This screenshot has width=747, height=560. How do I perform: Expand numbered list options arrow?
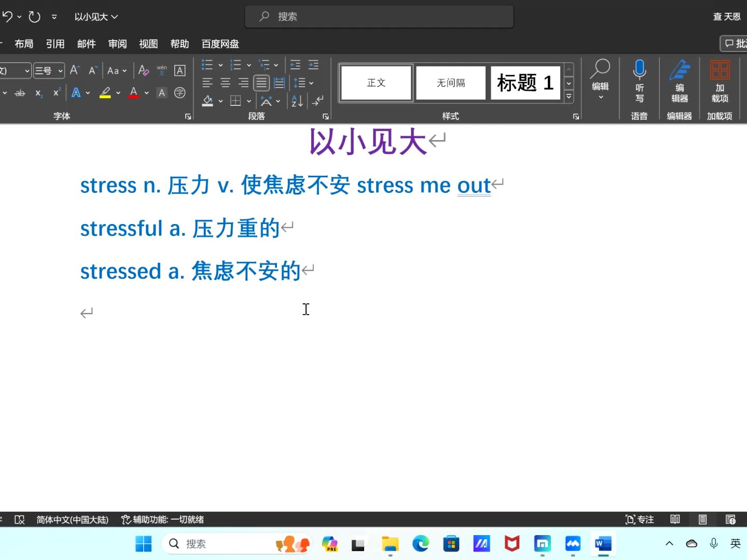249,65
